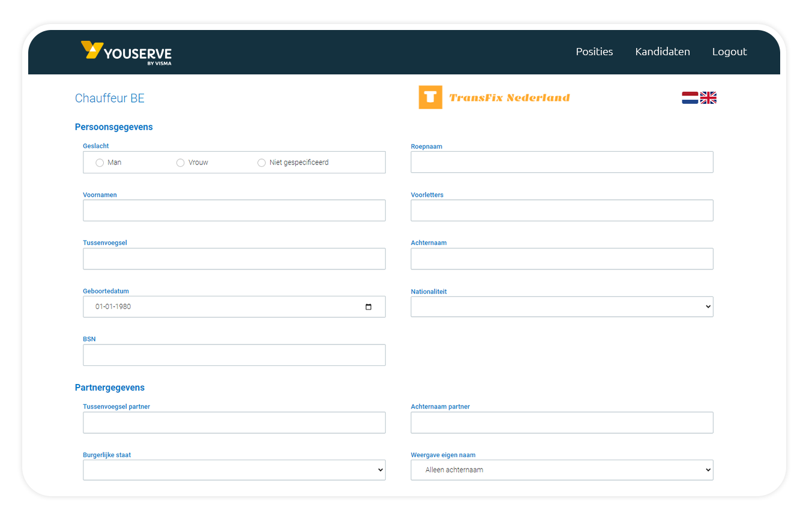Image resolution: width=812 pixels, height=510 pixels.
Task: Click the Partnergegevens section heading
Action: click(110, 388)
